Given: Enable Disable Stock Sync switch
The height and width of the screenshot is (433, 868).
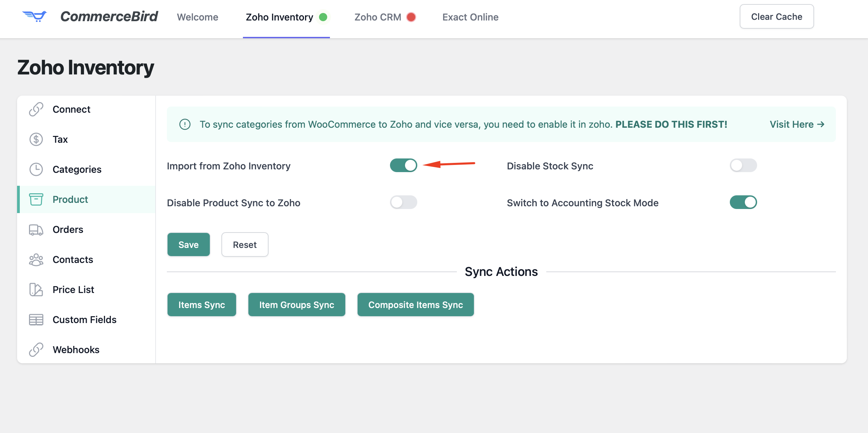Looking at the screenshot, I should point(743,165).
